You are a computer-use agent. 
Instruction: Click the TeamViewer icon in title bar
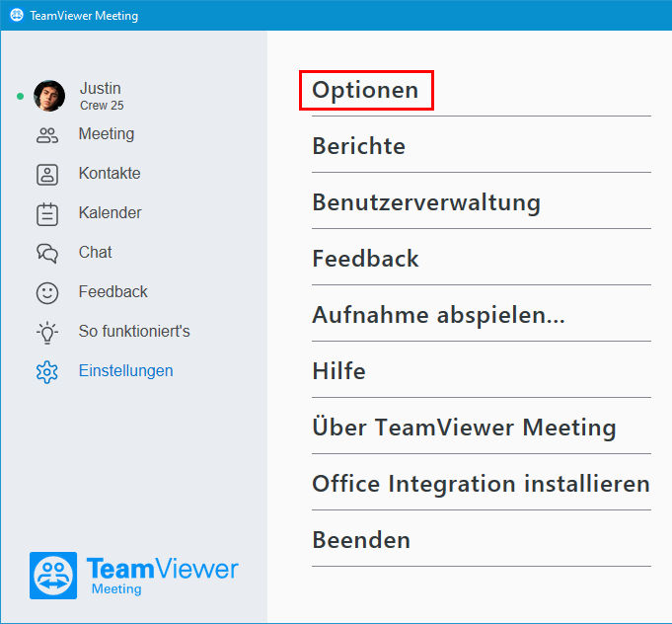17,15
